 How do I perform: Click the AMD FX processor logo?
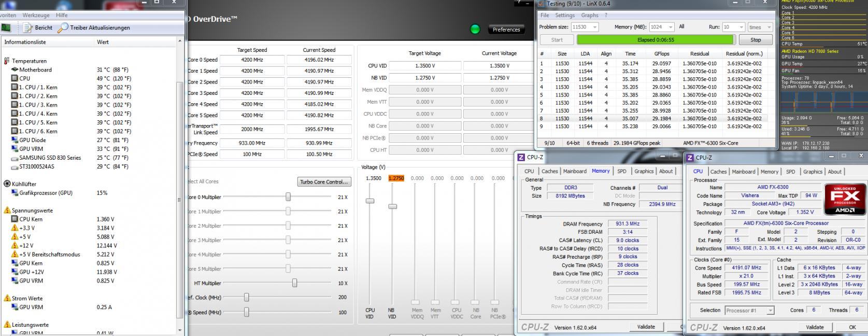[845, 199]
